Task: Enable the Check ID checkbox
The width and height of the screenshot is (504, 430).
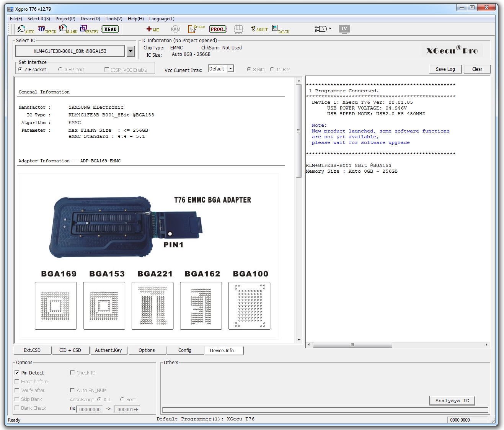Action: click(x=72, y=373)
